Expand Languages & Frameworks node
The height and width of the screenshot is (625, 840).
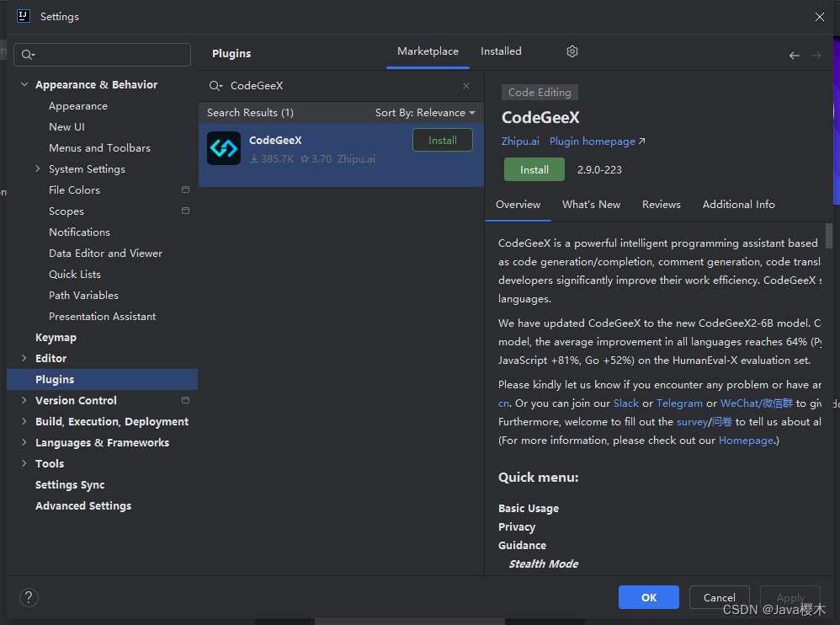click(x=24, y=442)
